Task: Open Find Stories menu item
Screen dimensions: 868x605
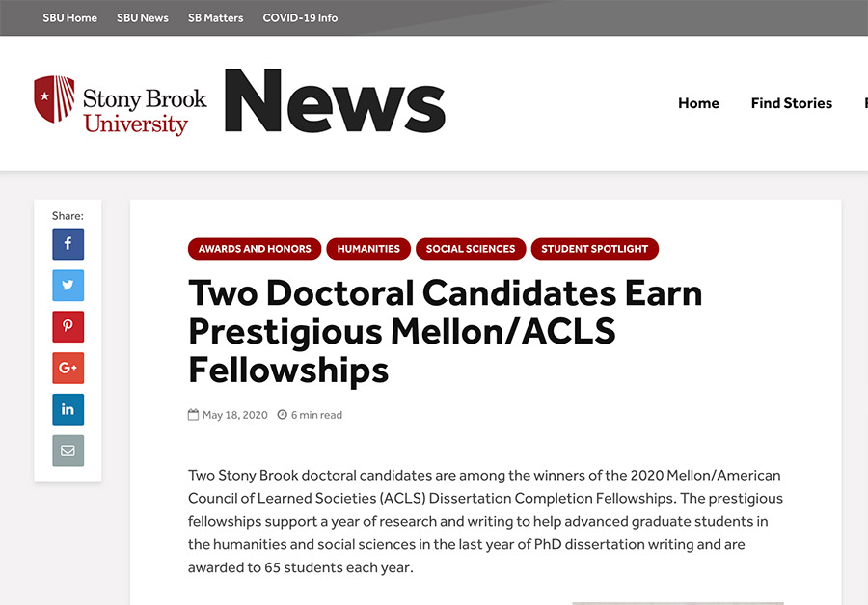Action: pyautogui.click(x=792, y=103)
